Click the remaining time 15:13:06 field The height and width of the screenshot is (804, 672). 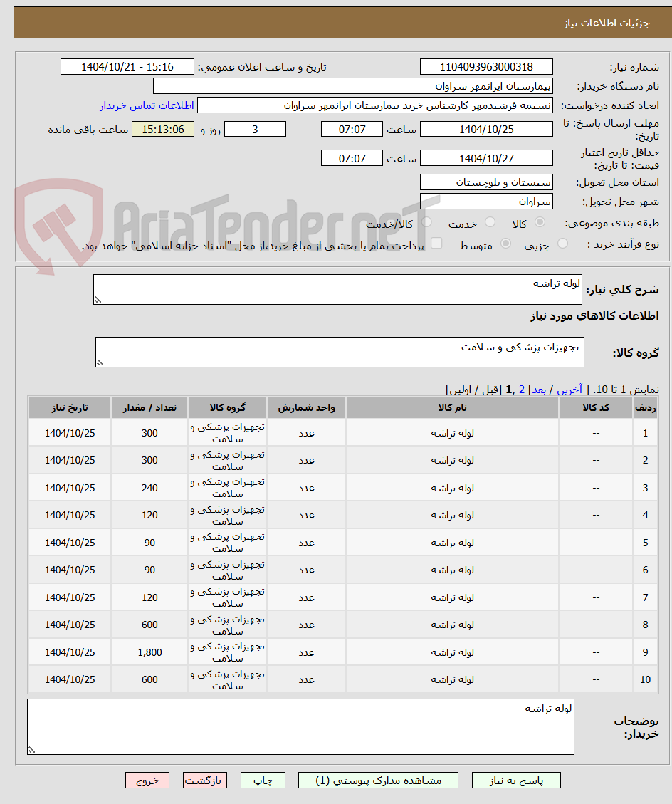[163, 129]
